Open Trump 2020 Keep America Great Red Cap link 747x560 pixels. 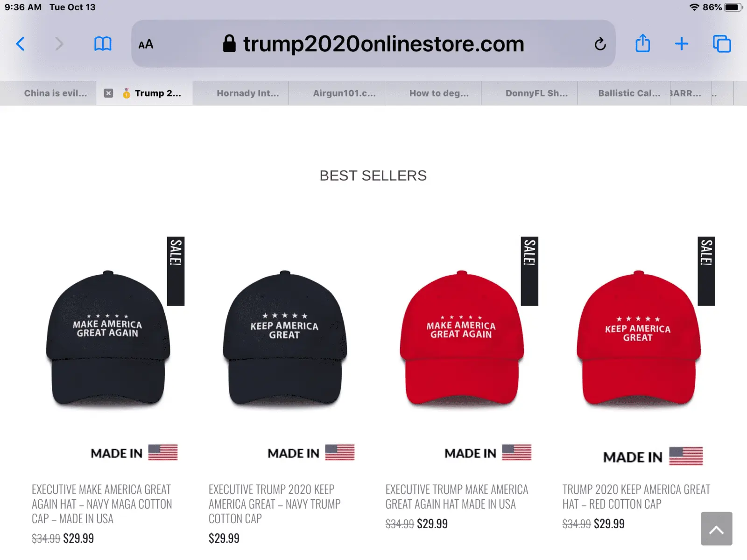click(636, 497)
